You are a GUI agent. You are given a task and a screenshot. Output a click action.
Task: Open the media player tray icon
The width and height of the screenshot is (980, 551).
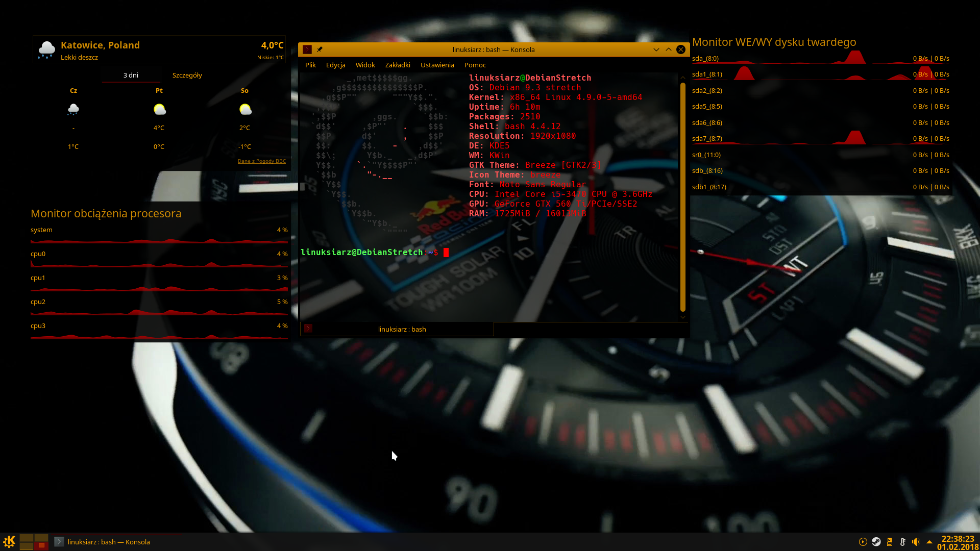pyautogui.click(x=863, y=542)
